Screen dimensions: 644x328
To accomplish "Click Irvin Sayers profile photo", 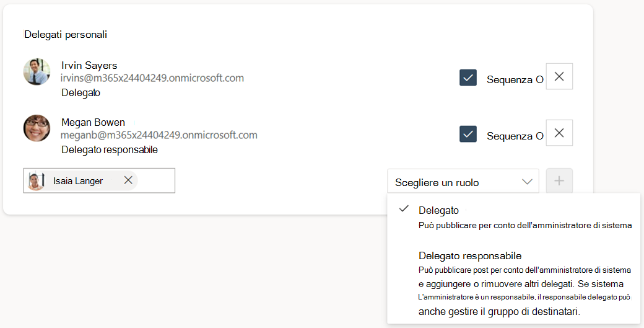I will pos(37,72).
